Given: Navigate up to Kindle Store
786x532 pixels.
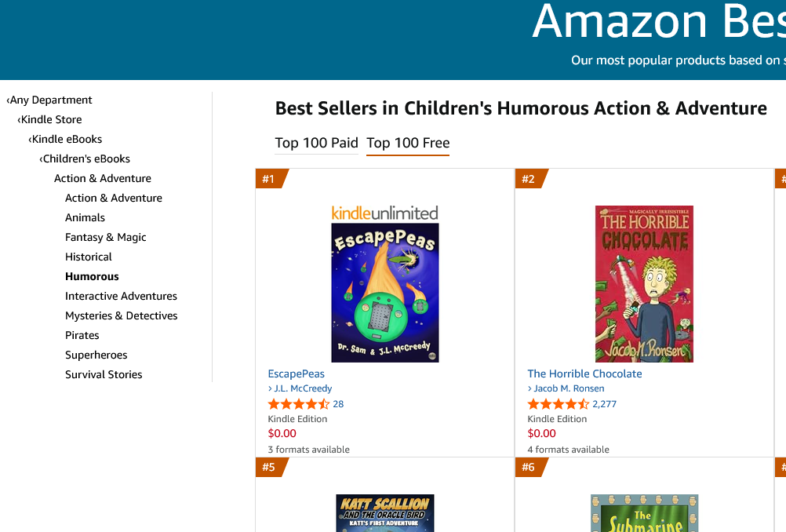Looking at the screenshot, I should [49, 119].
